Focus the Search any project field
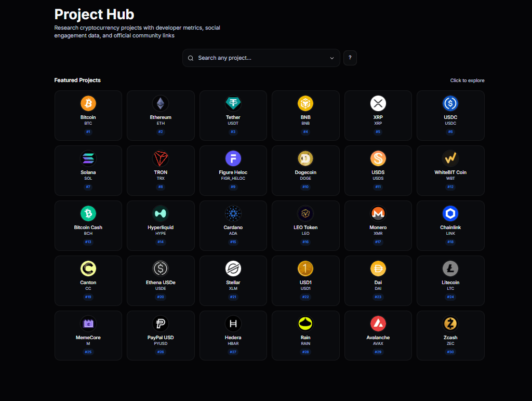The width and height of the screenshot is (532, 401). coord(261,58)
